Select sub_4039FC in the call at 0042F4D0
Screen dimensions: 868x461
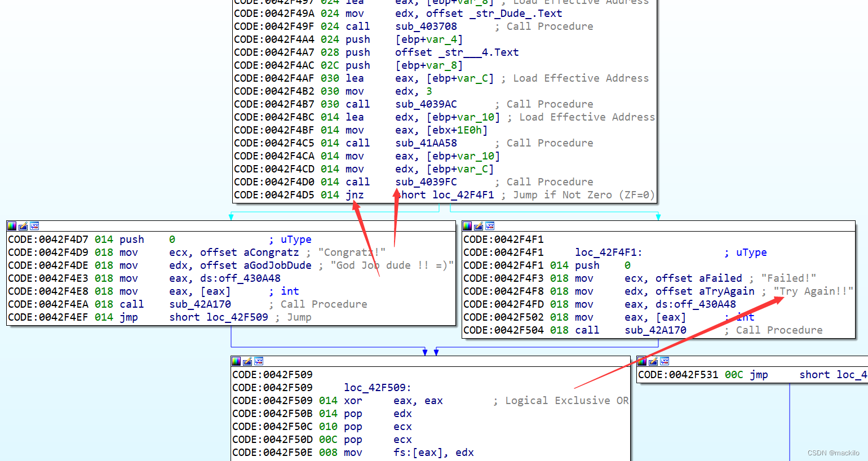click(426, 182)
